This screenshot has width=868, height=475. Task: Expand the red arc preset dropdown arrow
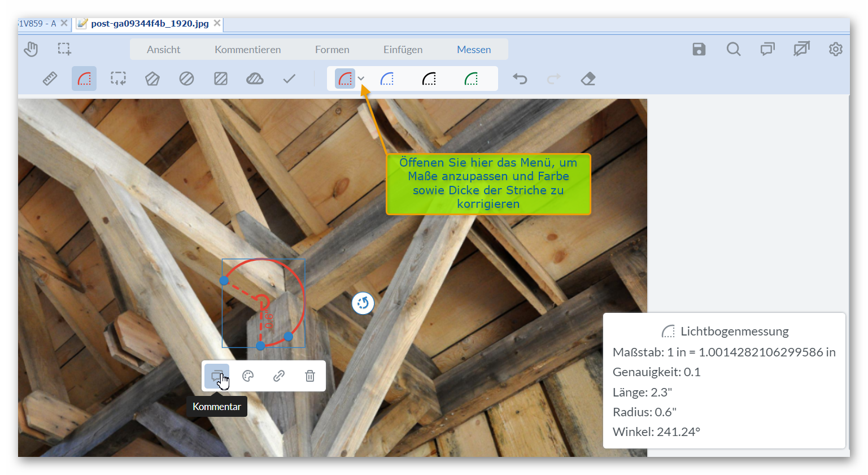[361, 79]
